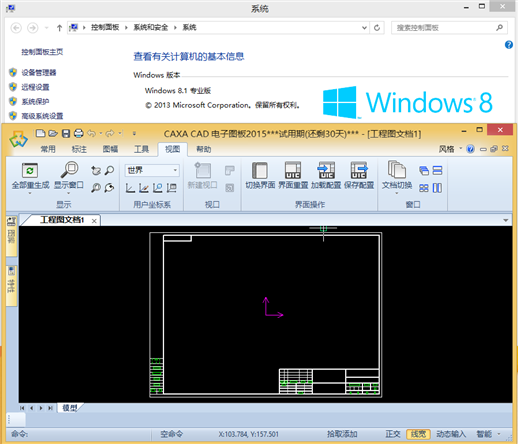Click the Open file folder icon in CAXA toolbar
The image size is (518, 444).
coord(53,133)
